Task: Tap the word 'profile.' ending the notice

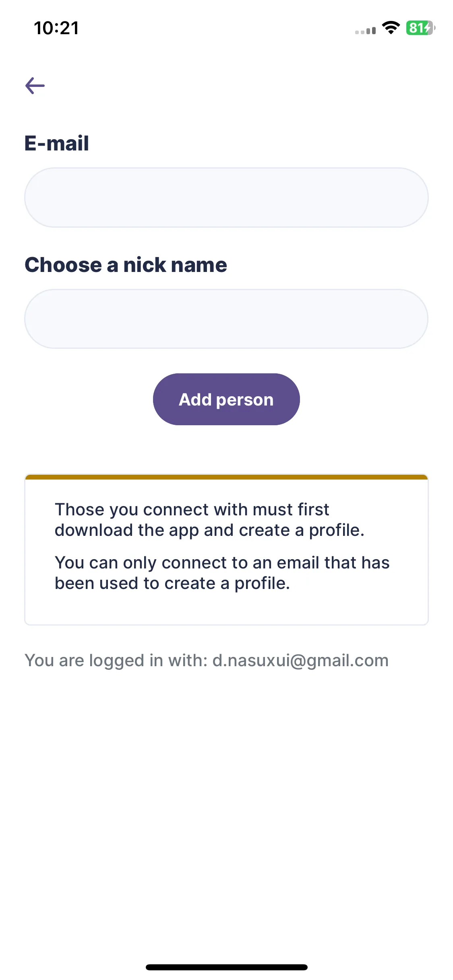Action: (x=262, y=583)
